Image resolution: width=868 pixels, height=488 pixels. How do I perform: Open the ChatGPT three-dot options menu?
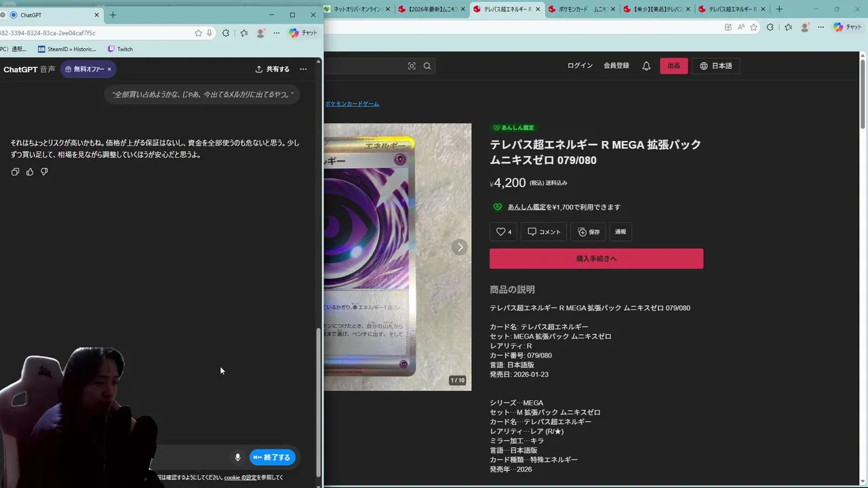tap(303, 69)
